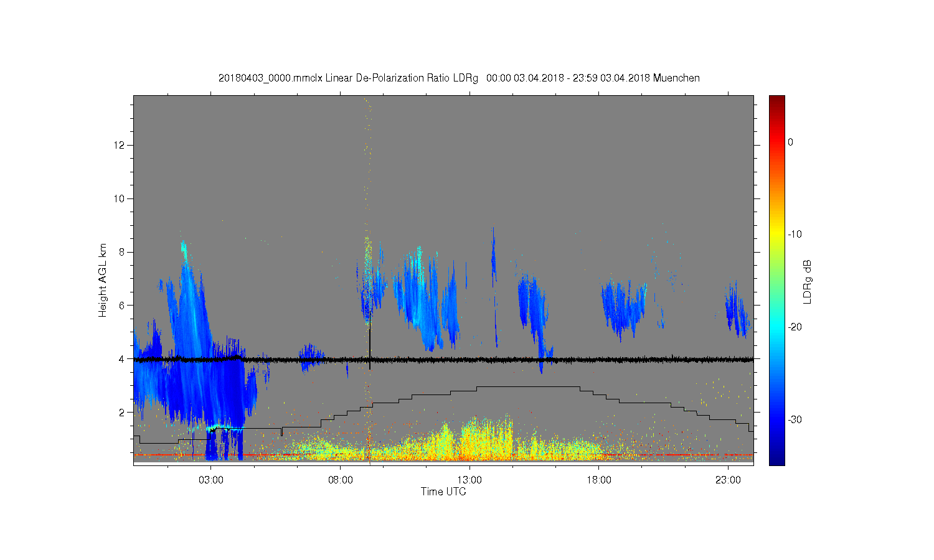Click the height tick label 6
This screenshot has height=560, width=934.
click(x=123, y=306)
